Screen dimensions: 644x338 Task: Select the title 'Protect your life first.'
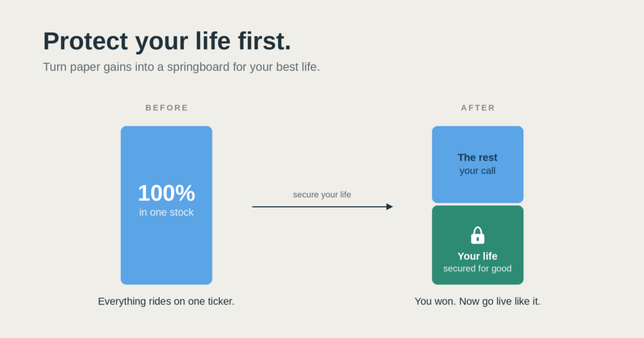click(167, 41)
